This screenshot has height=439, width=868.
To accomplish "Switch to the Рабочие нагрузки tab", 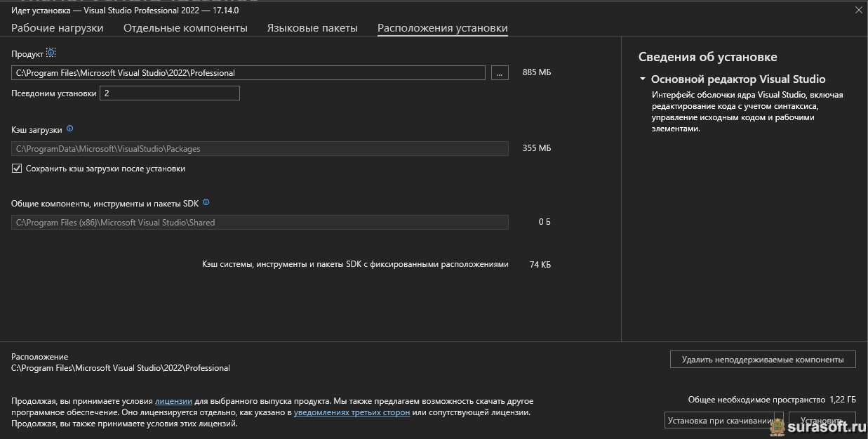I will point(58,28).
